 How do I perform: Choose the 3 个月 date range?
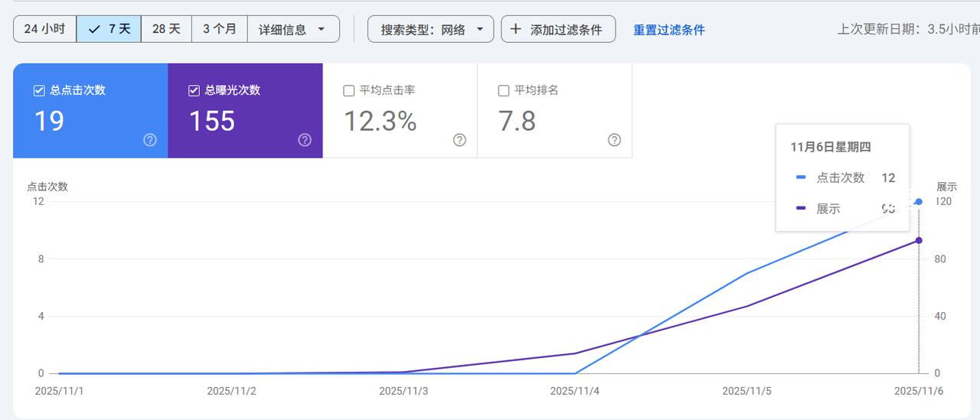[x=219, y=30]
